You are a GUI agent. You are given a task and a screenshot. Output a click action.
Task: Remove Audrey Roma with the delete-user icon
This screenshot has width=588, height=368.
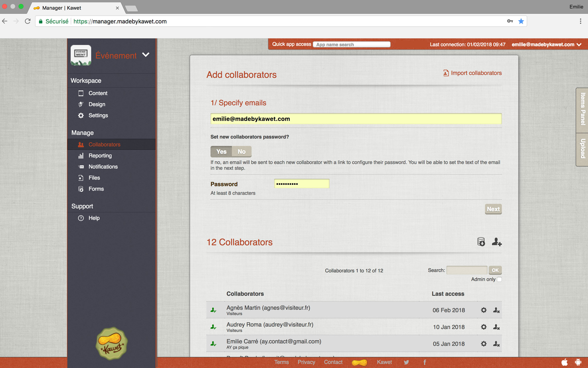496,327
